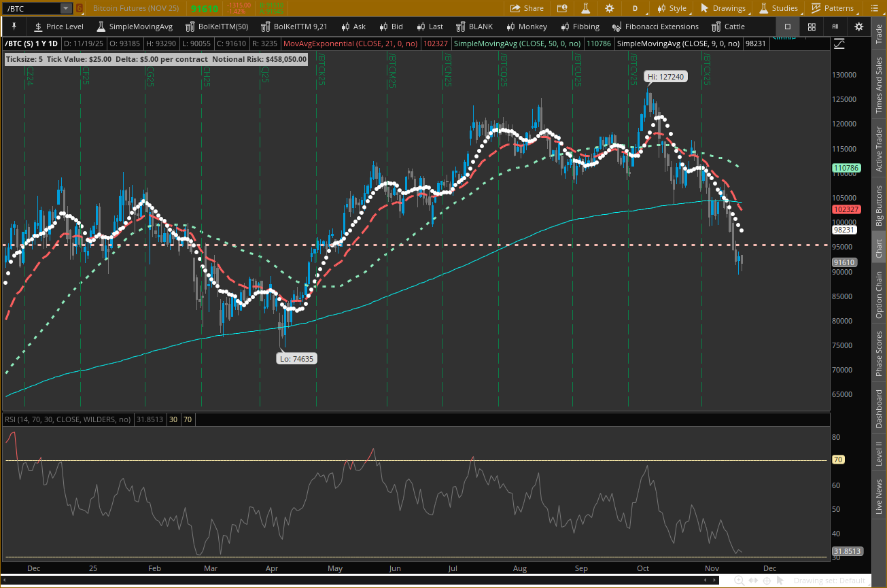Image resolution: width=887 pixels, height=588 pixels.
Task: Click the /BTC symbol input field
Action: (31, 8)
